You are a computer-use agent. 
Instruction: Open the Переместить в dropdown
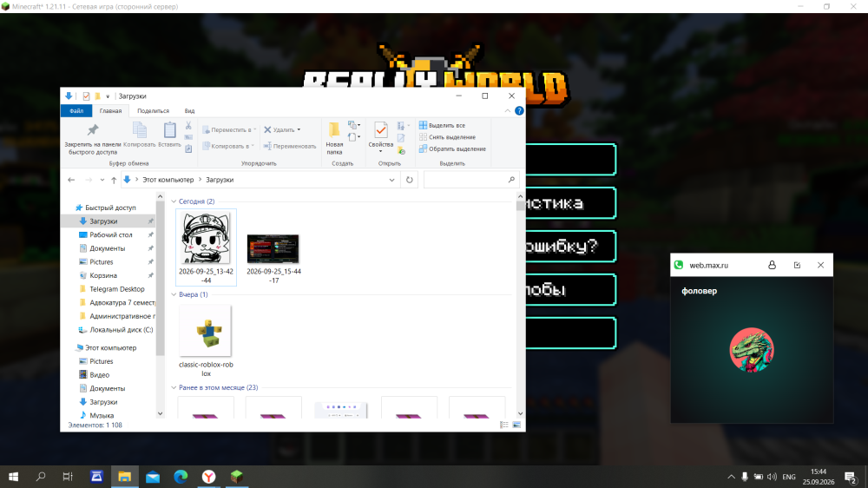(x=228, y=129)
